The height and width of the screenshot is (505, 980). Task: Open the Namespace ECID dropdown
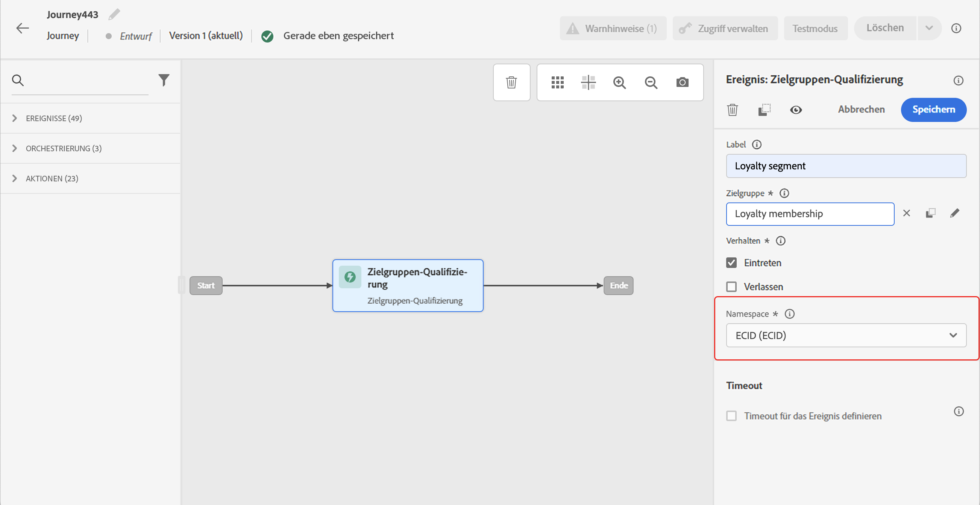846,335
